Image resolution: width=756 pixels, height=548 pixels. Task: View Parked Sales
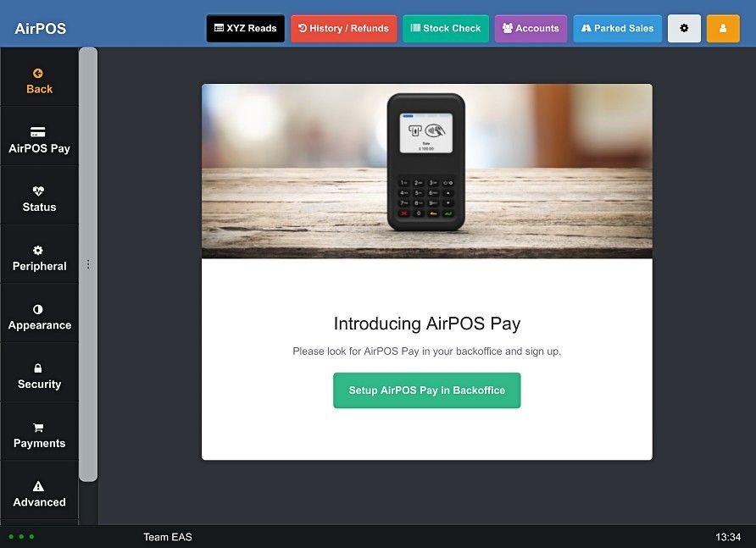pyautogui.click(x=617, y=29)
